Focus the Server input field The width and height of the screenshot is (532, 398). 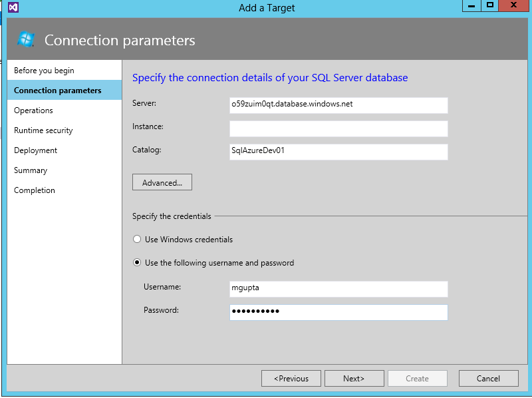coord(338,105)
